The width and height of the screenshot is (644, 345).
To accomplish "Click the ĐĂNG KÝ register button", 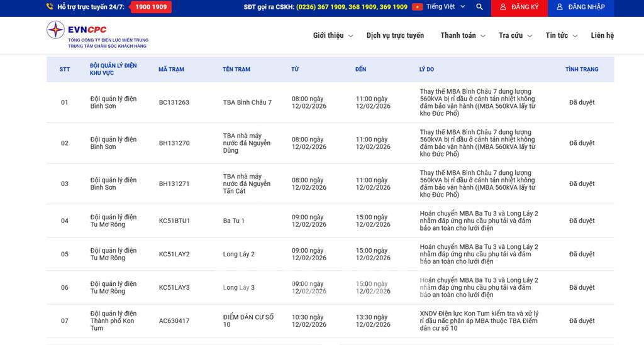I will tap(519, 7).
